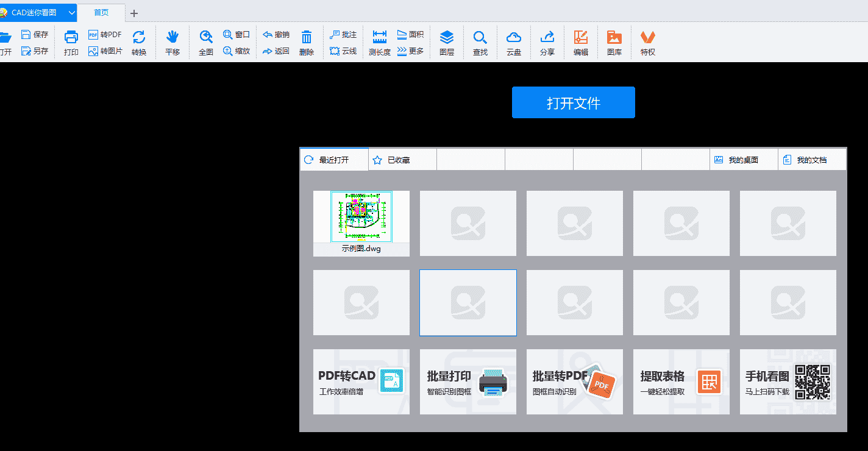Click the 全图 zoom-to-fit icon

[205, 42]
